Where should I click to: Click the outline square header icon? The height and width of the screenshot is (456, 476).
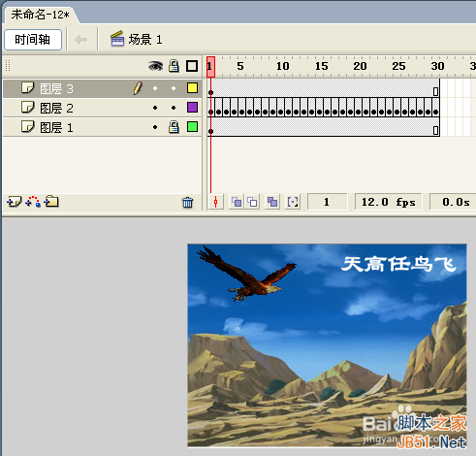coord(192,66)
